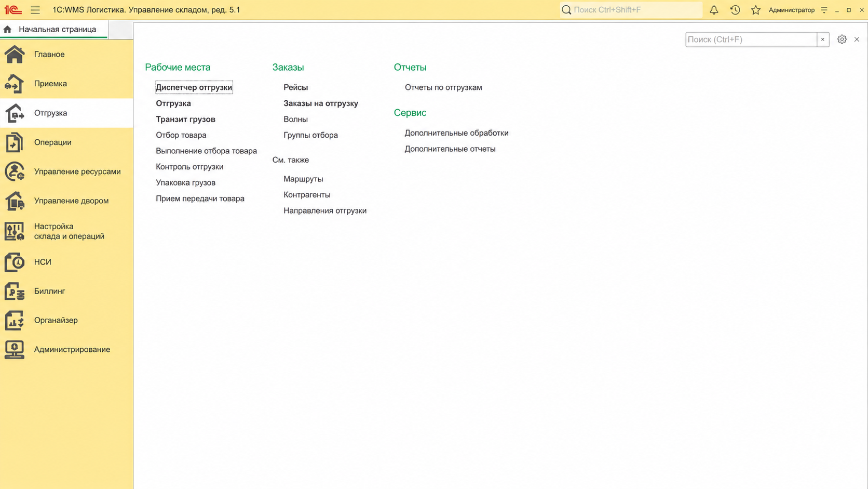Image resolution: width=868 pixels, height=489 pixels.
Task: Click the Заказы group heading
Action: point(288,67)
